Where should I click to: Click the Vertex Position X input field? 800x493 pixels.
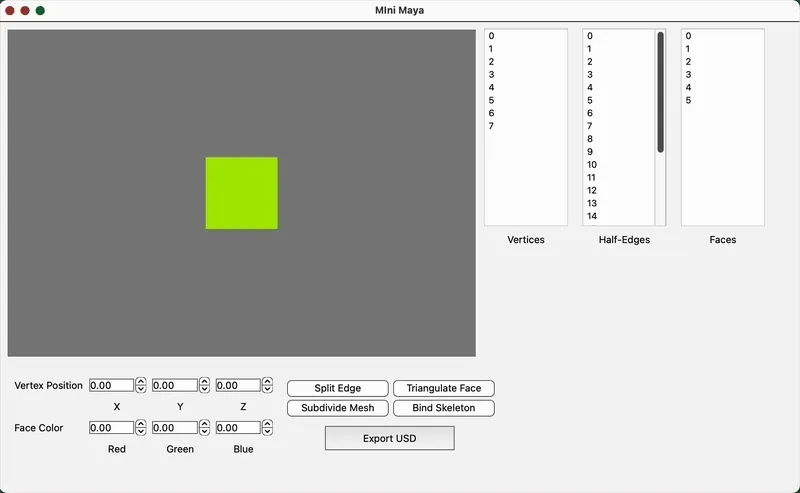point(111,385)
